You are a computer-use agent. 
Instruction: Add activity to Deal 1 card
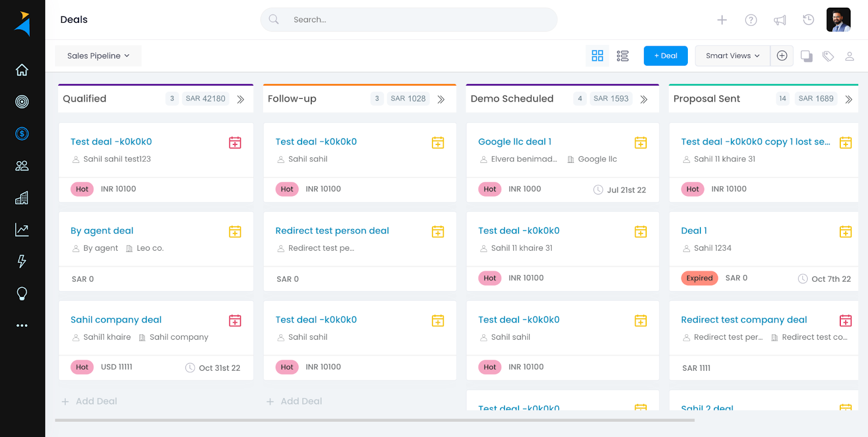(845, 232)
